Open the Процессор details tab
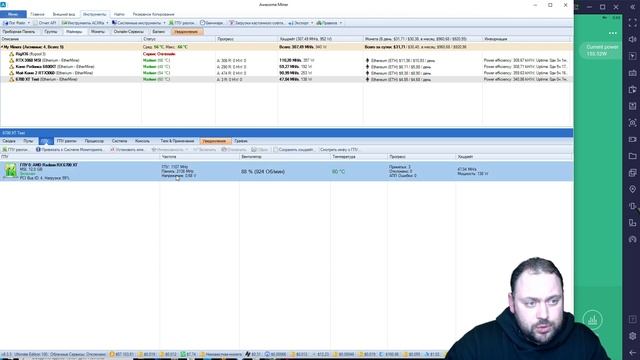The height and width of the screenshot is (360, 640). 94,141
